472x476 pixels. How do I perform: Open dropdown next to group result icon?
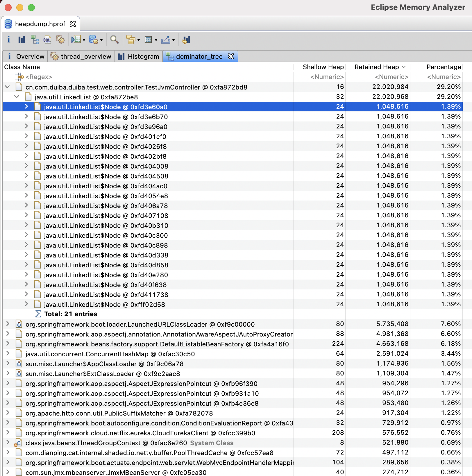click(139, 40)
